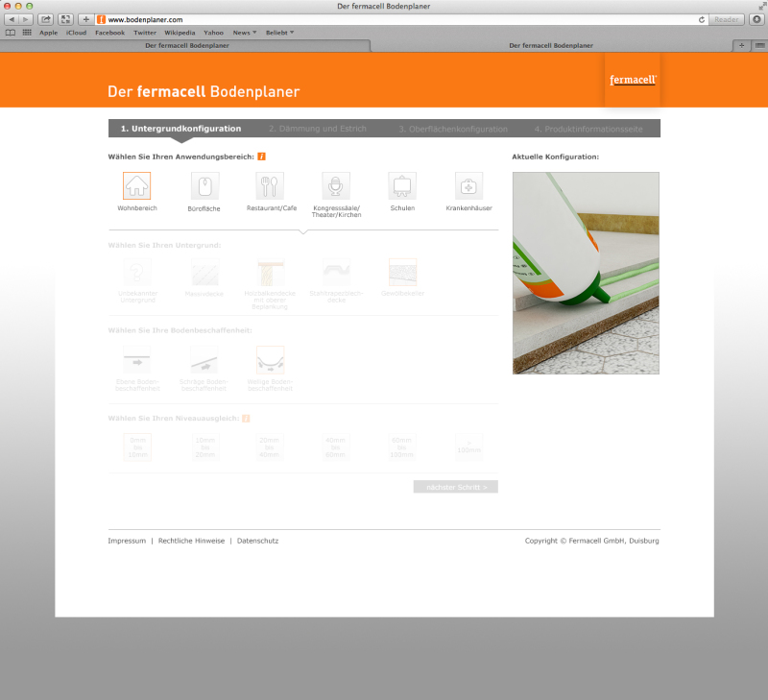Choose over 100mm level option
Viewport: 768px width, 700px height.
click(468, 447)
